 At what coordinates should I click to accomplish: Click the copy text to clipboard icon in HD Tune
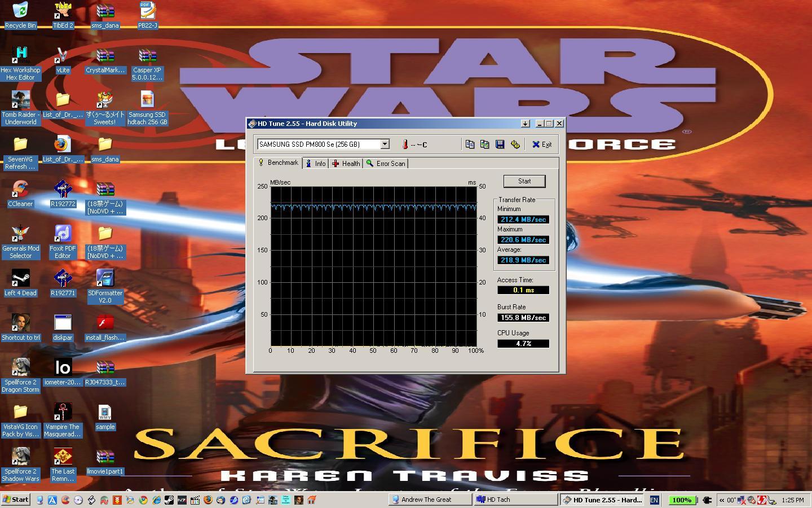coord(470,144)
